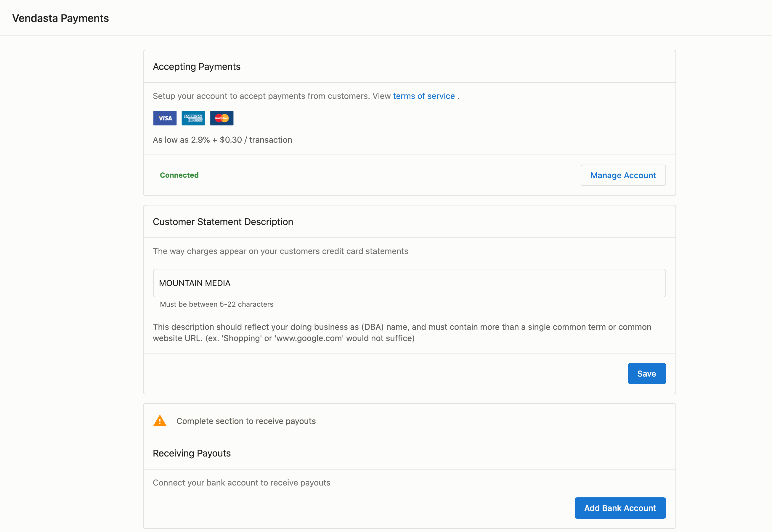Click the Accepting Payments section heading
Viewport: 772px width, 532px height.
197,67
